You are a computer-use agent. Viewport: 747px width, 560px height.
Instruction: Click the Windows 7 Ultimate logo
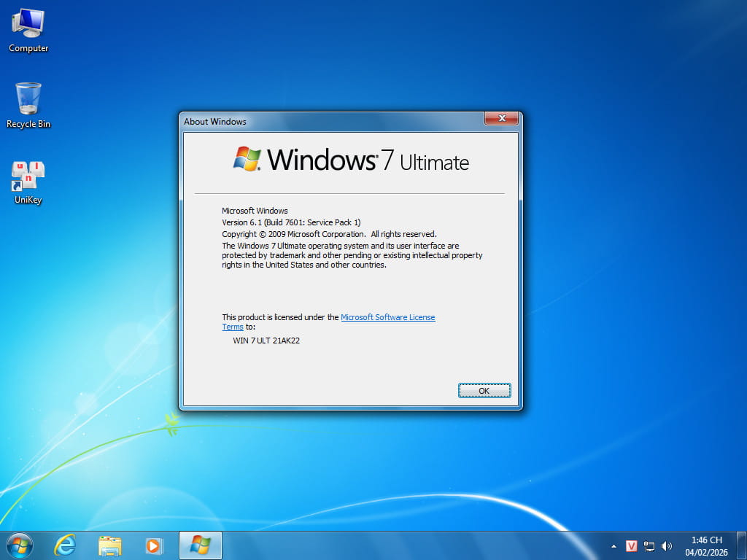tap(351, 160)
